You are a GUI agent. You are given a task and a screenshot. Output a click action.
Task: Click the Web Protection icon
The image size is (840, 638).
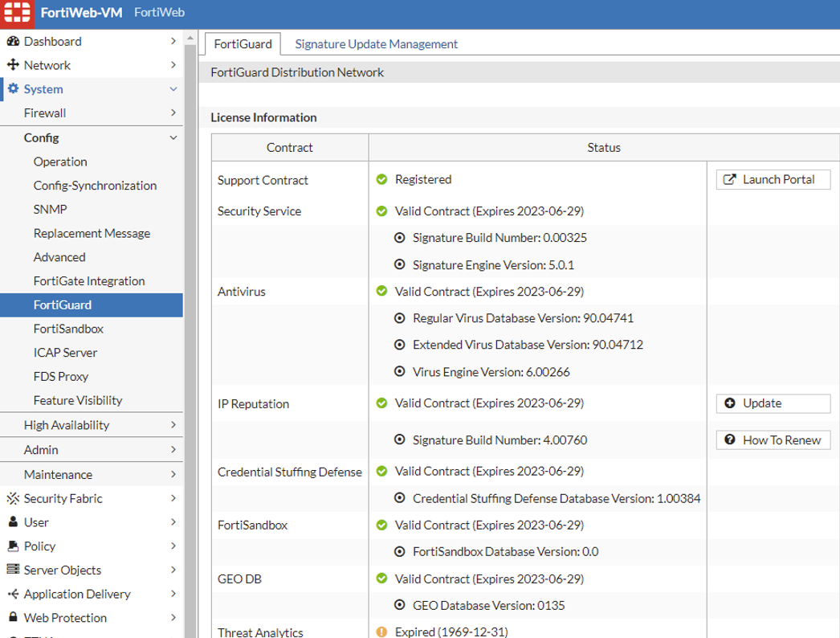pos(13,618)
